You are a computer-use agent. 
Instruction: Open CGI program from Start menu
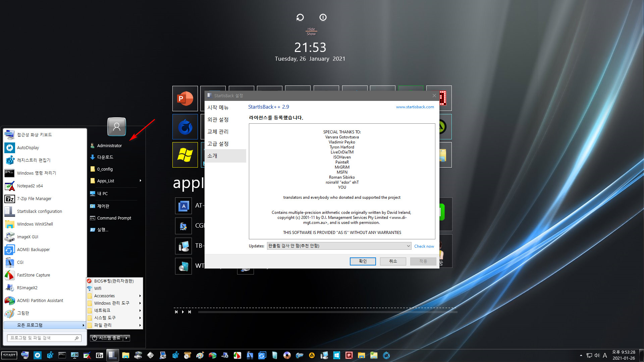pos(45,262)
